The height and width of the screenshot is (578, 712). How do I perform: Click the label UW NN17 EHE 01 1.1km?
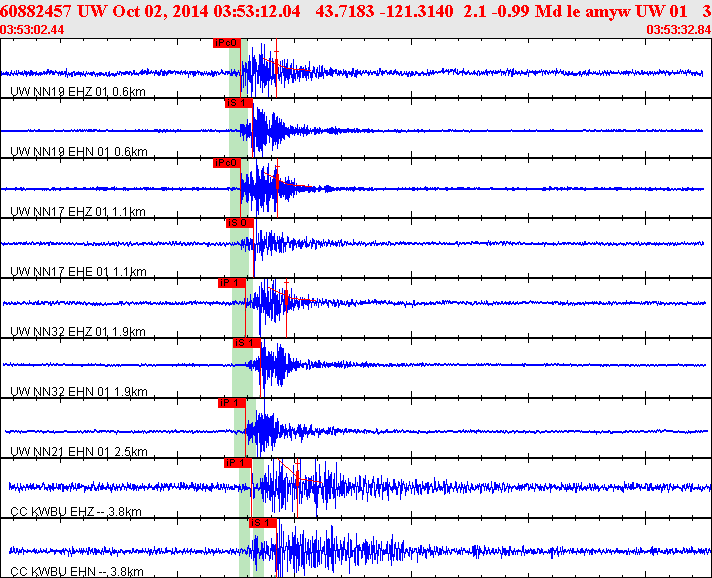pyautogui.click(x=78, y=272)
